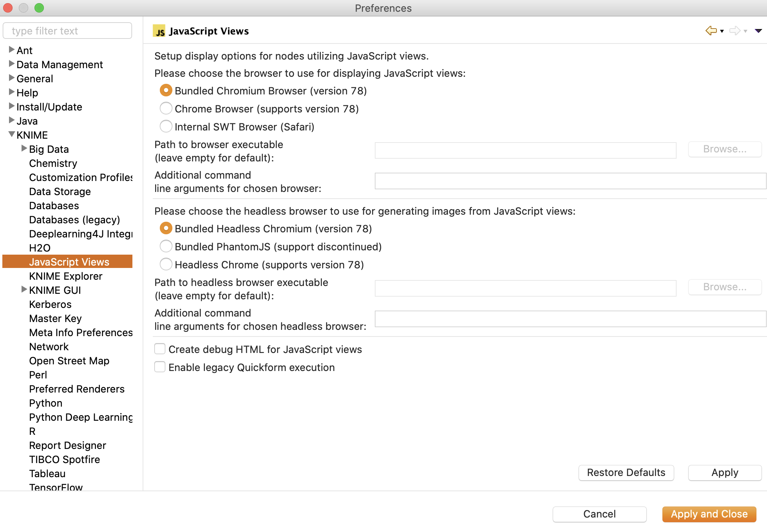This screenshot has height=532, width=767.
Task: Open the Python preference page
Action: click(46, 403)
